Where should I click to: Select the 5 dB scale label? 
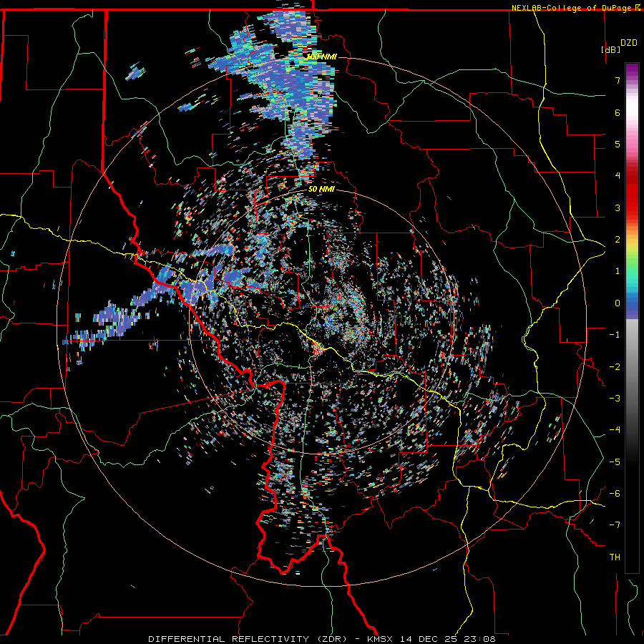(x=618, y=144)
